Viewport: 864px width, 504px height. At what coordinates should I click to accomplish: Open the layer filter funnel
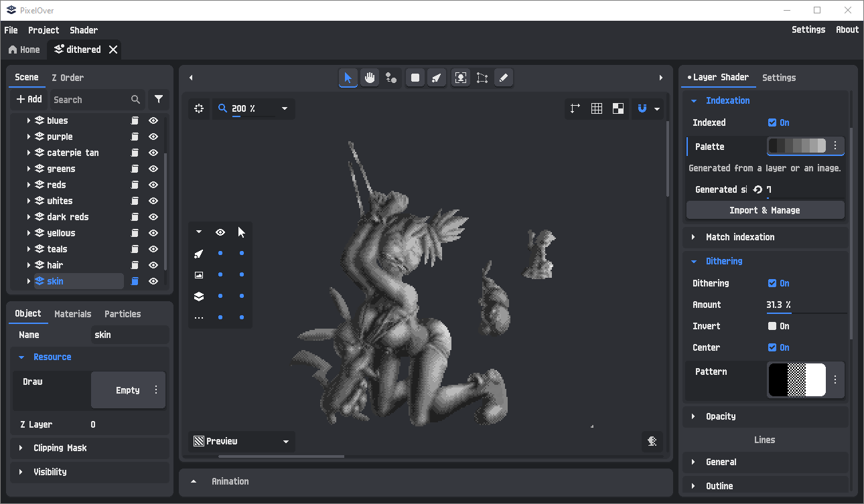[x=158, y=99]
